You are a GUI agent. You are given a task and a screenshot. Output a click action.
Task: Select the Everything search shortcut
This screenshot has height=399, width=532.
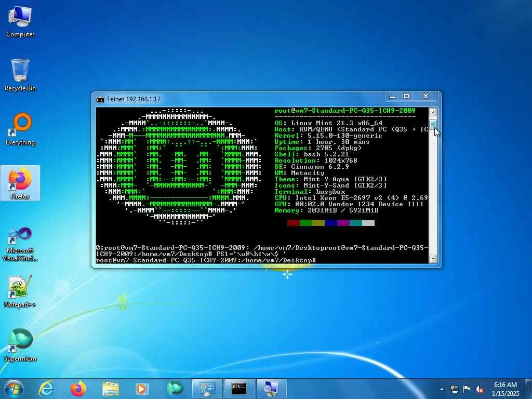click(x=20, y=129)
